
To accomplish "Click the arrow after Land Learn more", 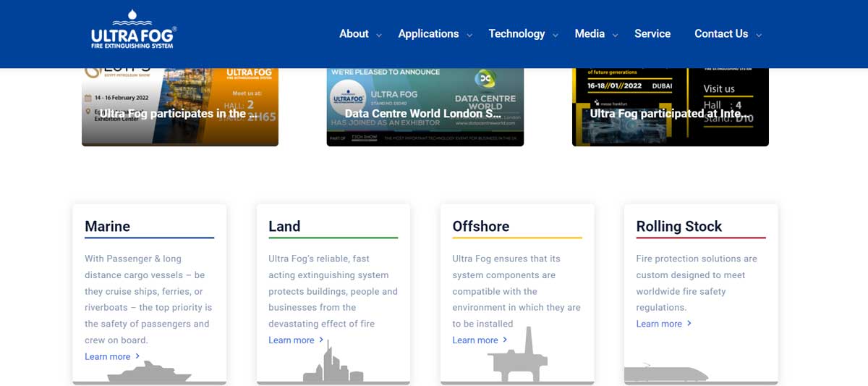I will 321,340.
